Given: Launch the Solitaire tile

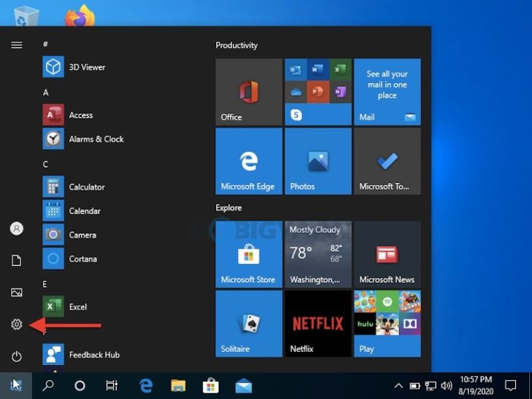Looking at the screenshot, I should pos(249,323).
